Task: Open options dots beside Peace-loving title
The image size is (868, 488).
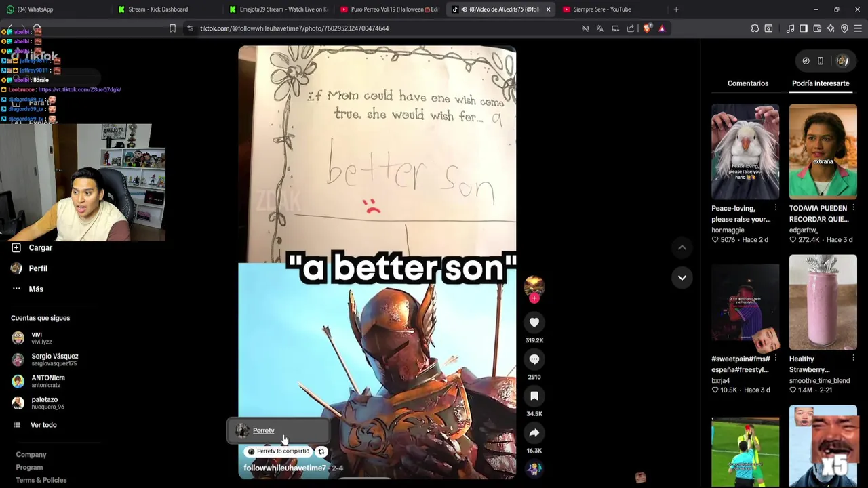Action: 776,208
